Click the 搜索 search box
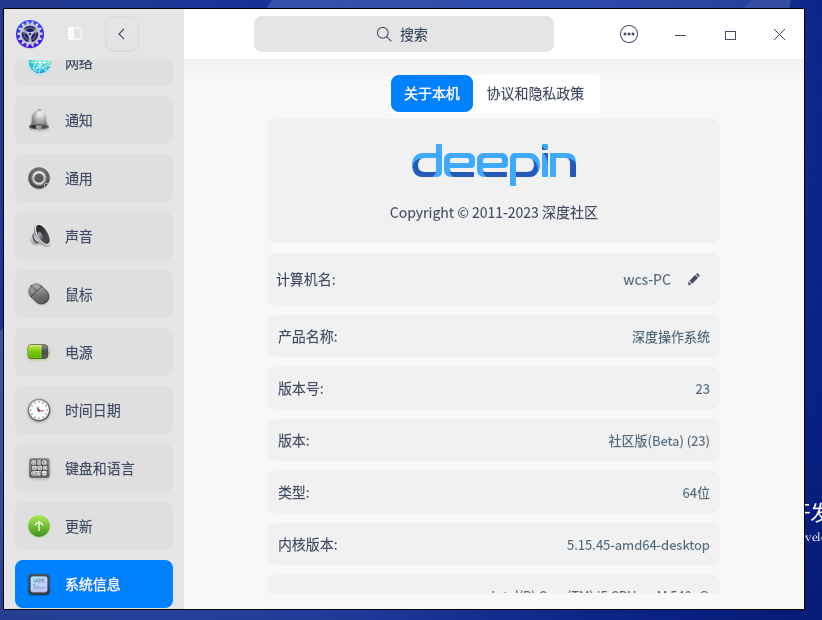Screen dimensions: 822x620 (x=404, y=34)
